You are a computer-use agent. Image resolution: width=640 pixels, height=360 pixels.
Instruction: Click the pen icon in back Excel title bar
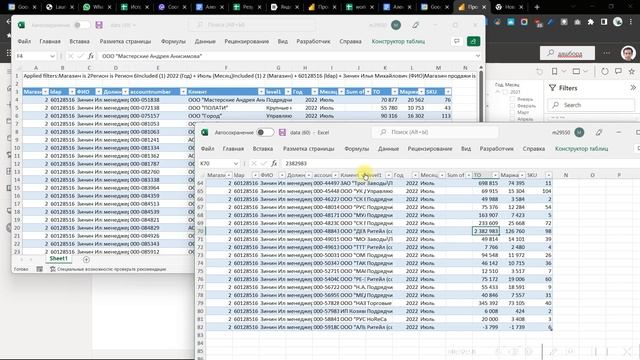point(416,25)
